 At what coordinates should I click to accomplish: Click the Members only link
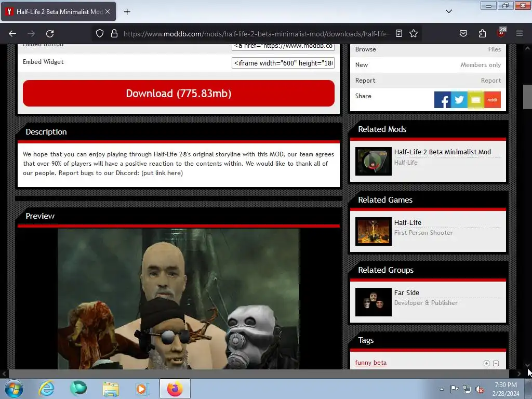481,65
